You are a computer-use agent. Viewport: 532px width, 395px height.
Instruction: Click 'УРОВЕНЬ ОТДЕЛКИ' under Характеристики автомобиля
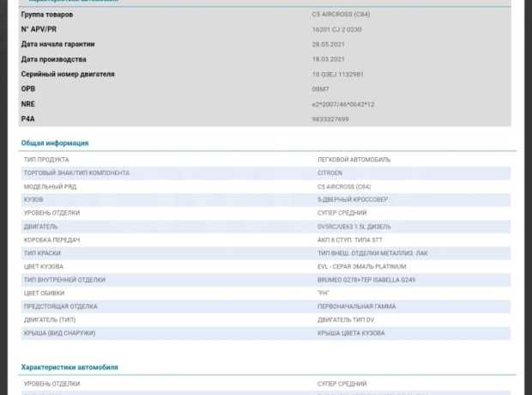(x=51, y=384)
